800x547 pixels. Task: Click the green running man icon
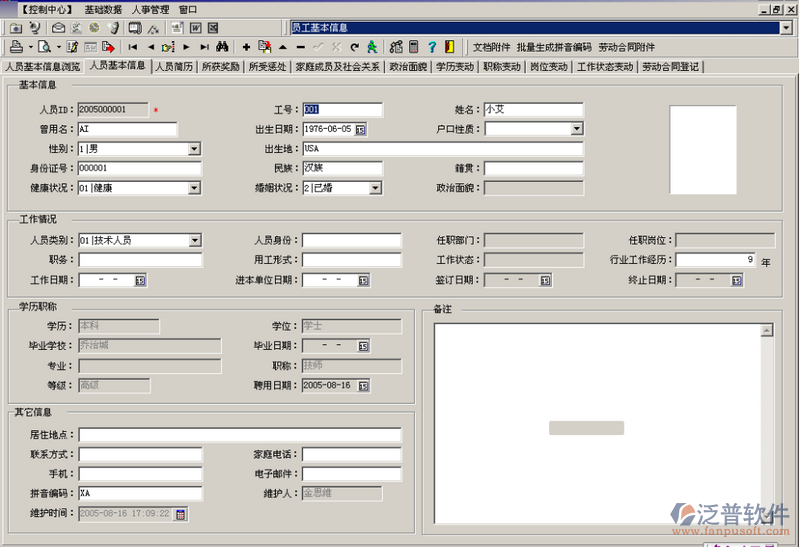pos(372,47)
